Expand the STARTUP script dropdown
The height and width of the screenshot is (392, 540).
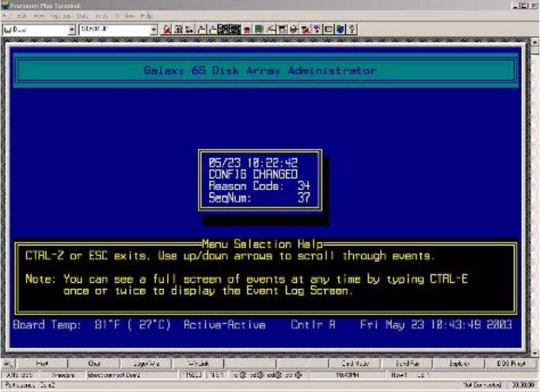coord(154,29)
